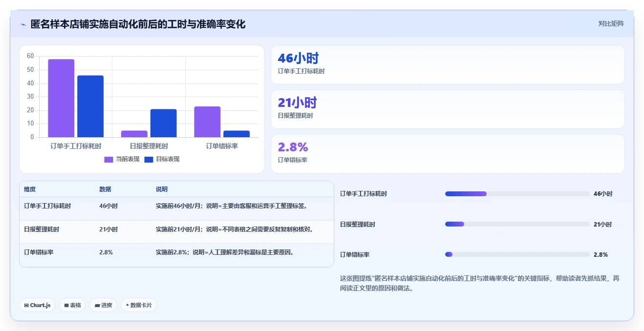The width and height of the screenshot is (644, 331).
Task: Click the 对比矩阵 label in header
Action: click(611, 23)
